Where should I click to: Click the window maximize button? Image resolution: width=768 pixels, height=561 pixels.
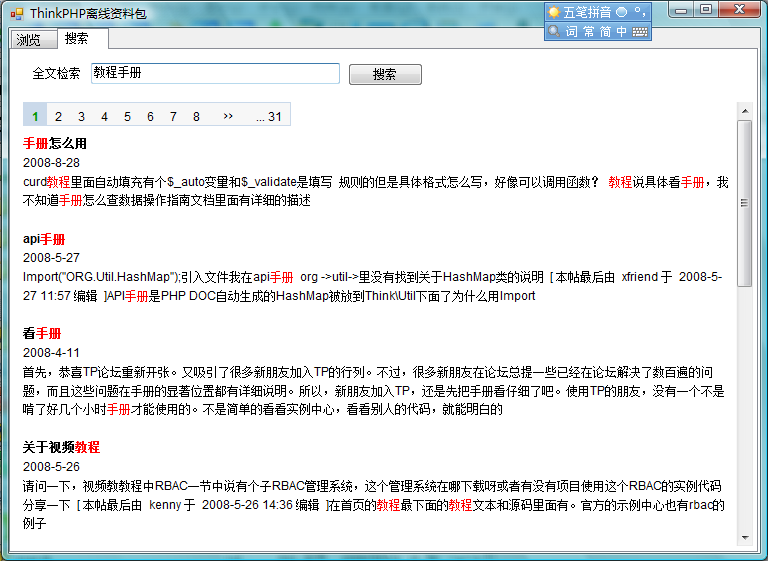(706, 10)
